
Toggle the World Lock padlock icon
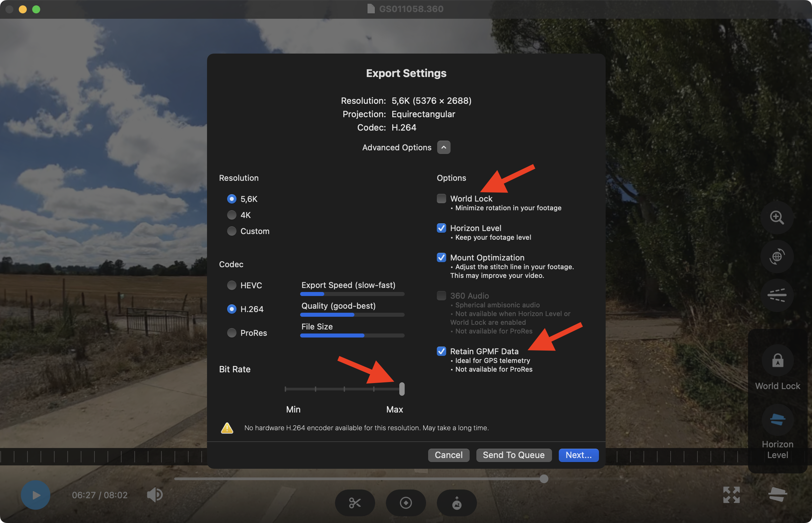click(x=777, y=361)
